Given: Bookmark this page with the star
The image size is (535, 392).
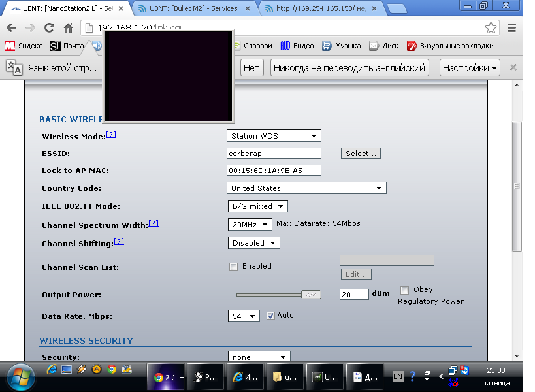Looking at the screenshot, I should coord(491,27).
